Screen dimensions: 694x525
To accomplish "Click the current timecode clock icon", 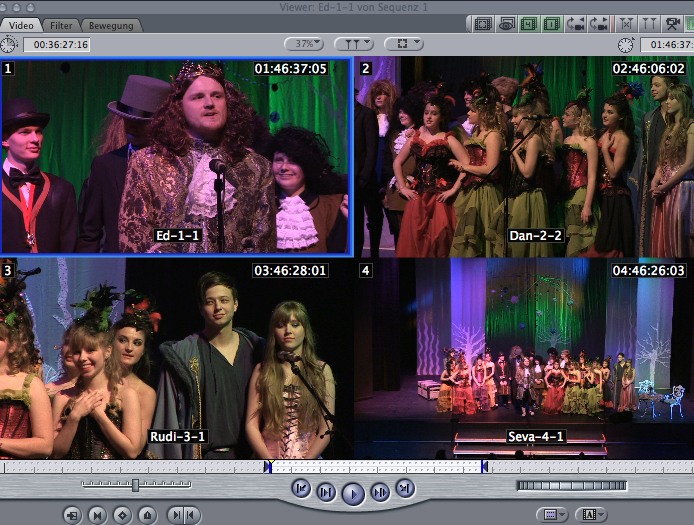I will point(625,45).
